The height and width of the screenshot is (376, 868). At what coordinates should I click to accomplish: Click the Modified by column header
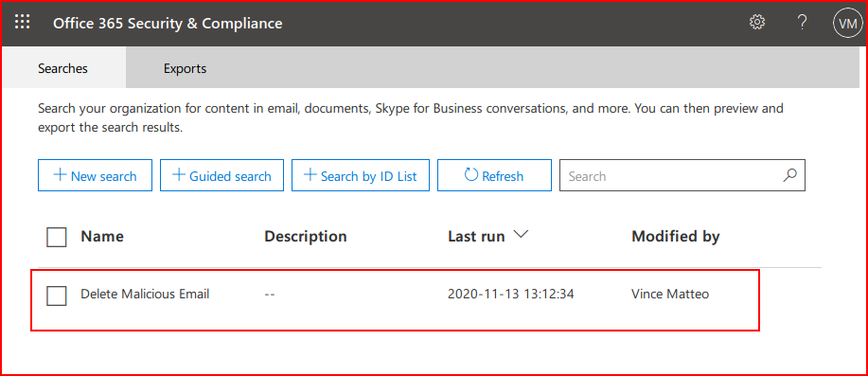[675, 237]
